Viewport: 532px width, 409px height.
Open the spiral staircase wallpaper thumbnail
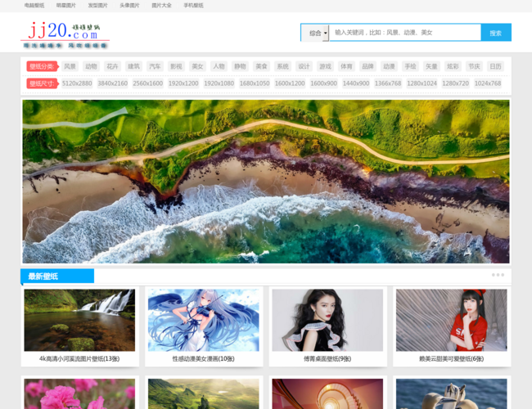[327, 393]
